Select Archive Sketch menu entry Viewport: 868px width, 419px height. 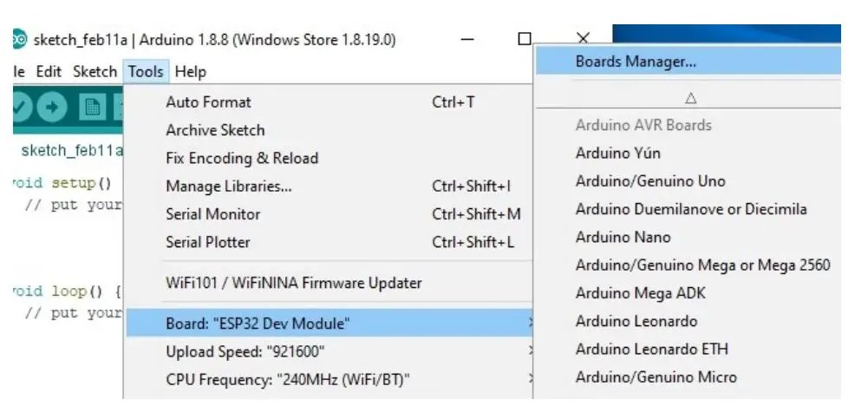(215, 130)
